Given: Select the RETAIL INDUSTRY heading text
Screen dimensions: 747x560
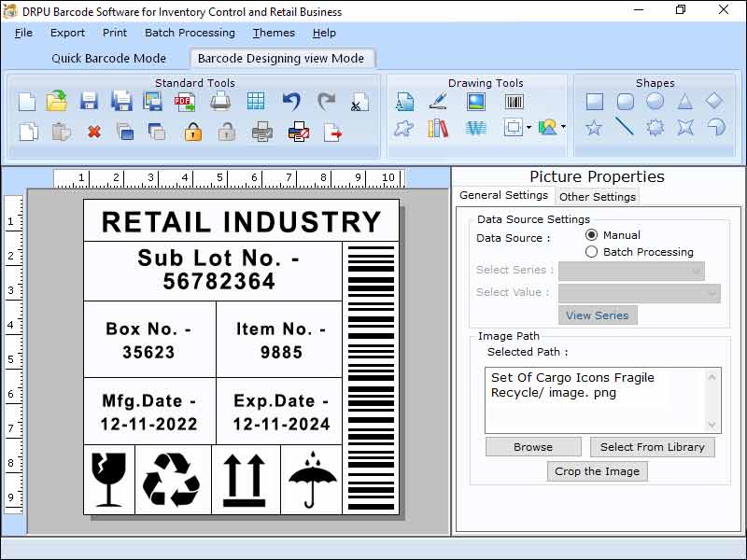Looking at the screenshot, I should (x=242, y=222).
